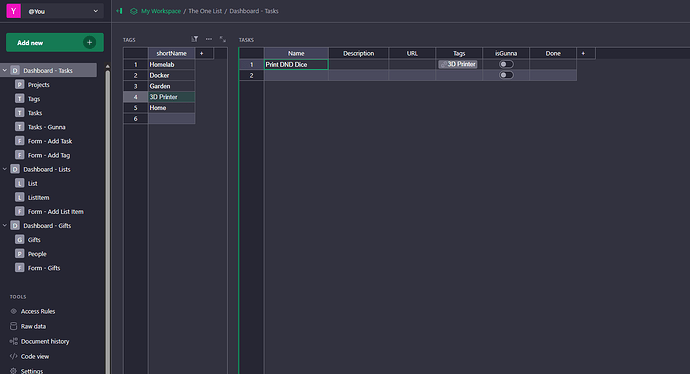This screenshot has height=374, width=690.
Task: Toggle isGunna for Print DND Dice
Action: click(506, 64)
